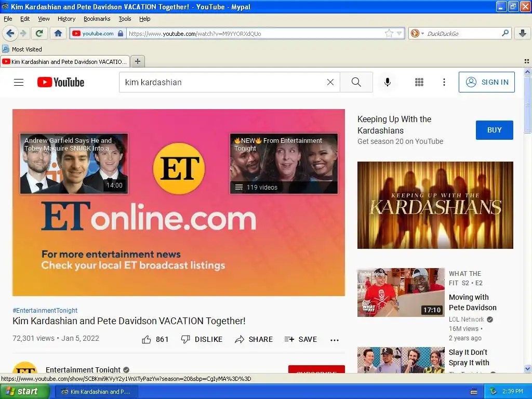Screen dimensions: 532x399
Task: Clear the YouTube search query with the X
Action: click(x=330, y=82)
